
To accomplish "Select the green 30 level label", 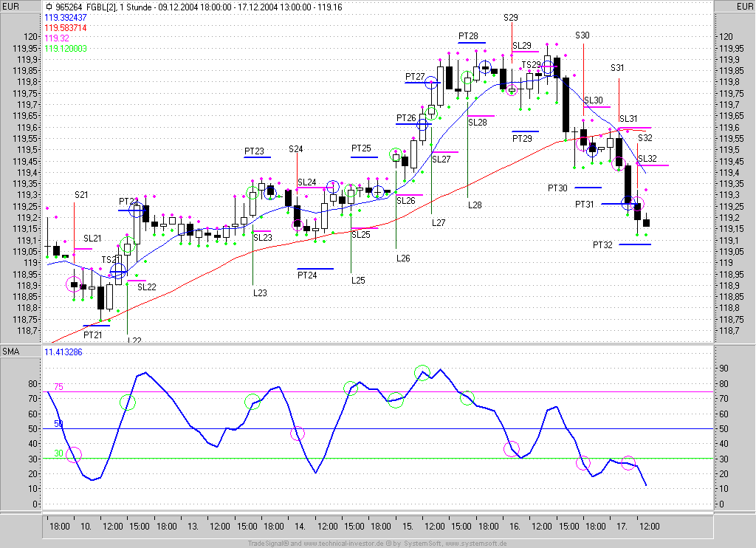I will (x=58, y=453).
